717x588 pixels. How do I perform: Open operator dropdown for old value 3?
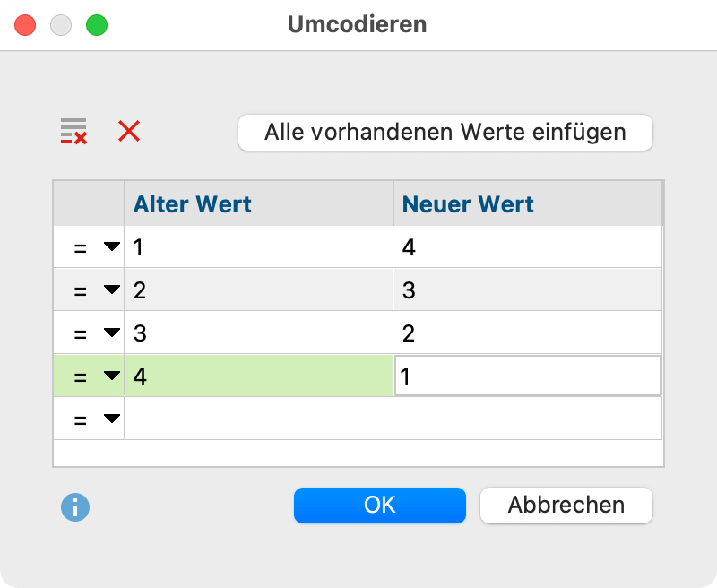coord(111,333)
